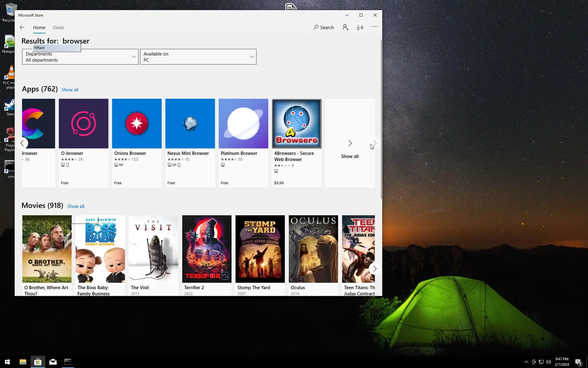Open the Orions Browser app tile
Viewport: 588px width, 368px height.
click(x=137, y=124)
